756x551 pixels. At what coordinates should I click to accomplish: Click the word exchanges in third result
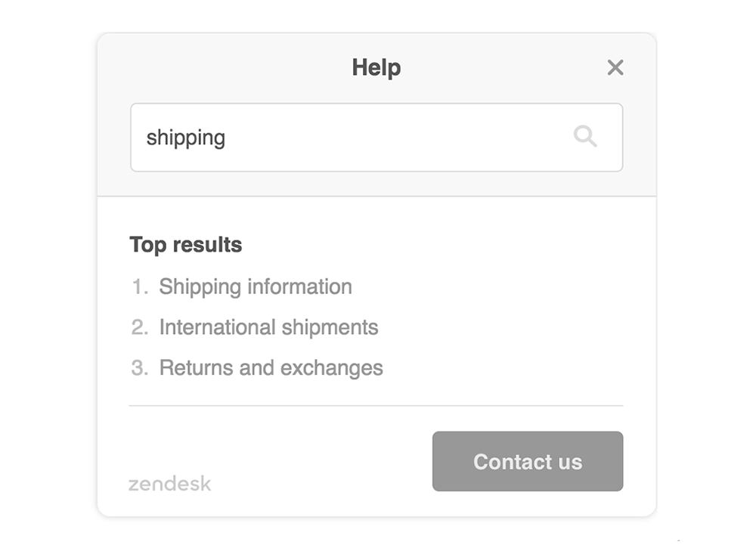(x=332, y=368)
